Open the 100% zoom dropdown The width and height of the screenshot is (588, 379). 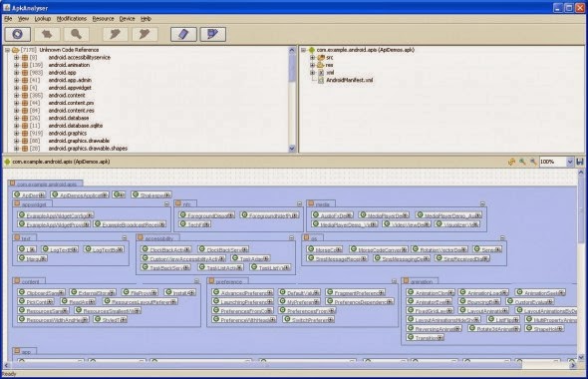pyautogui.click(x=570, y=162)
